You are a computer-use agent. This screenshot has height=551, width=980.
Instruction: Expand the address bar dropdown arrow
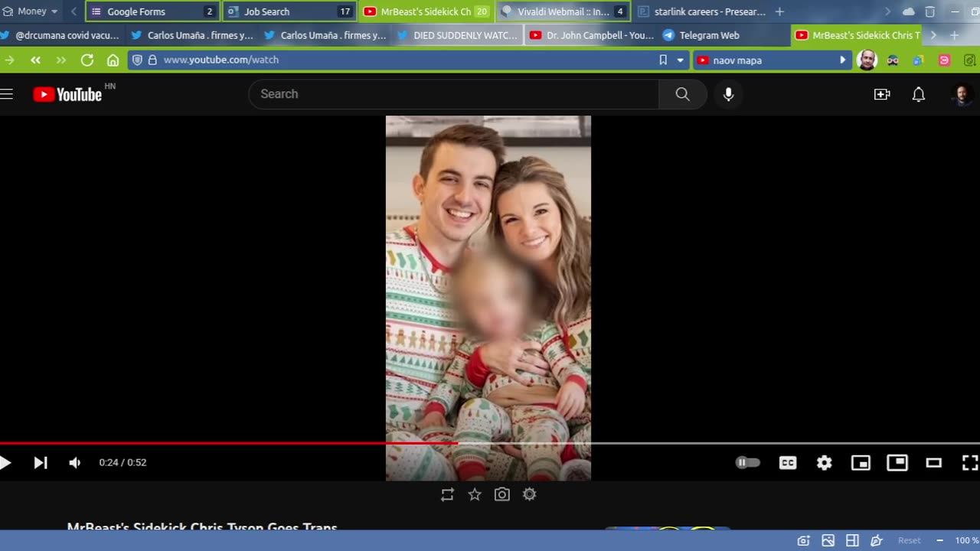tap(680, 60)
